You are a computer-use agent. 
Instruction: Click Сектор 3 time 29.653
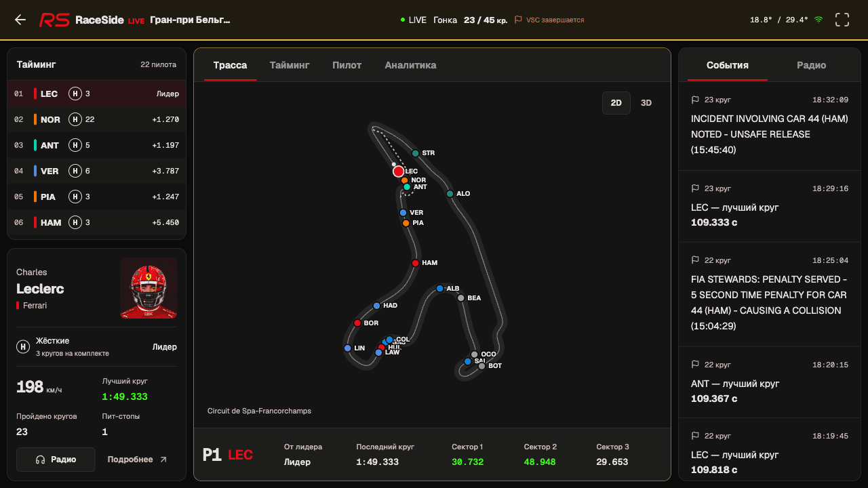coord(612,462)
